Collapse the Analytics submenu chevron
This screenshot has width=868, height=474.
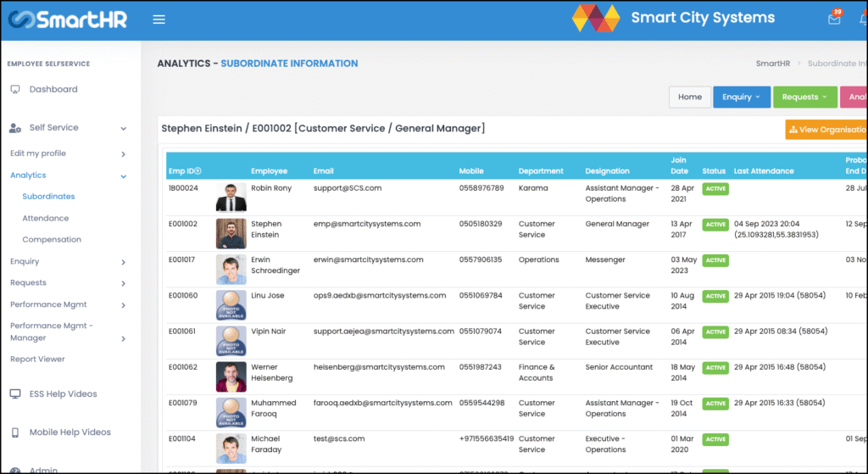tap(124, 176)
